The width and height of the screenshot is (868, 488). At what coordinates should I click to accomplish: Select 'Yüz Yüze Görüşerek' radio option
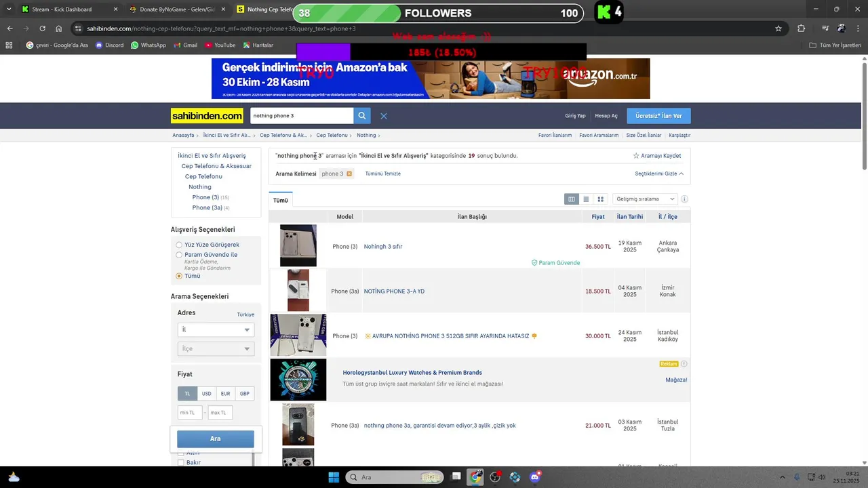point(179,245)
